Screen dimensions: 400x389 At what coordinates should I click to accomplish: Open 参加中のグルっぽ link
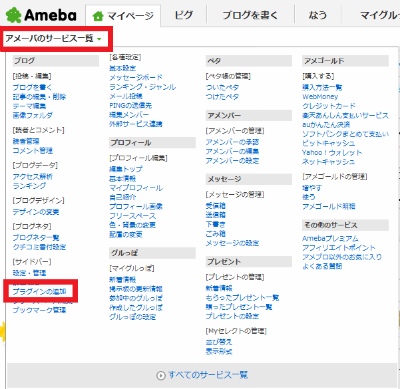tap(136, 298)
